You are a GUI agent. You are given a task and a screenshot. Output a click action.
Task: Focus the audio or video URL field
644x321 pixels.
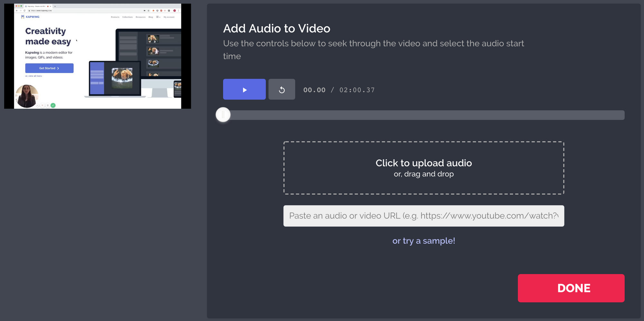pyautogui.click(x=423, y=216)
